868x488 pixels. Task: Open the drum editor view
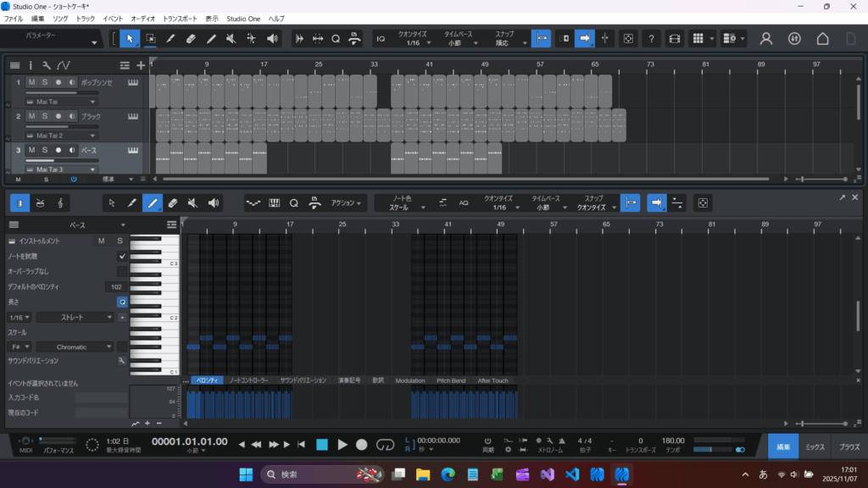[x=39, y=203]
